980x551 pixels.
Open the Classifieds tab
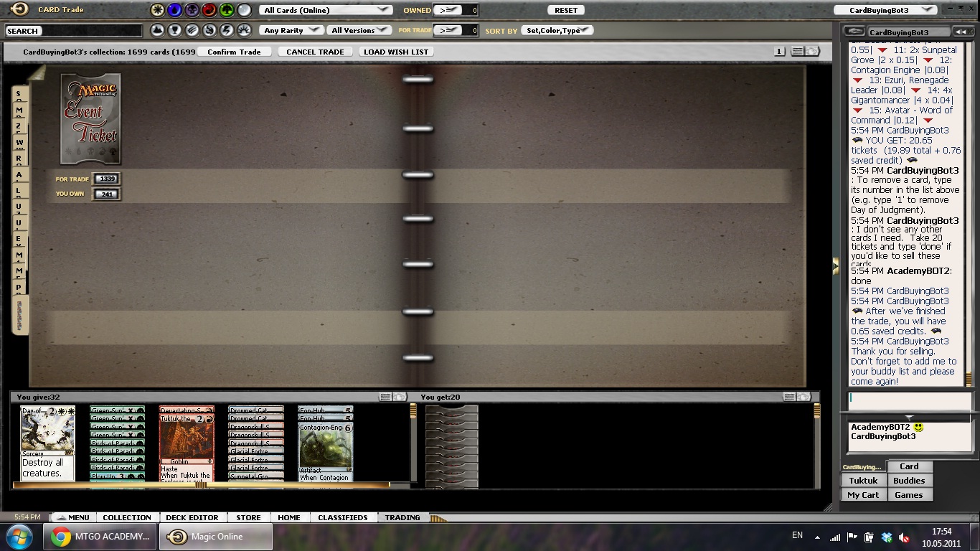[342, 517]
